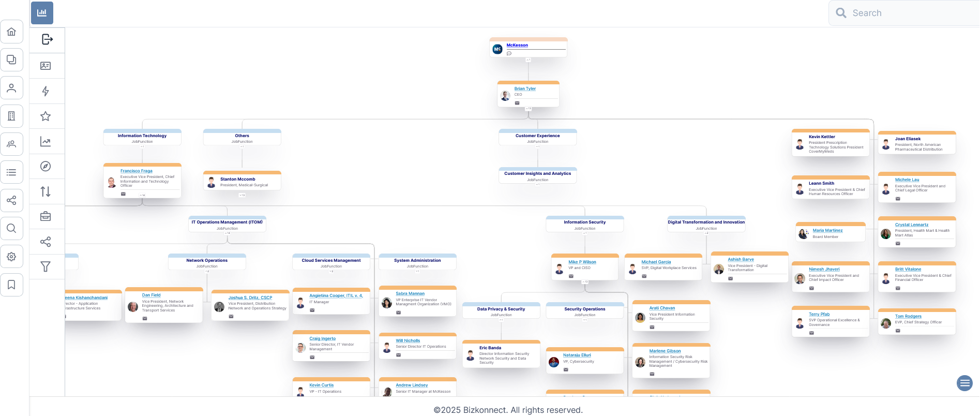Open the round hamburger menu button
Screen dimensions: 980x416
[964, 383]
